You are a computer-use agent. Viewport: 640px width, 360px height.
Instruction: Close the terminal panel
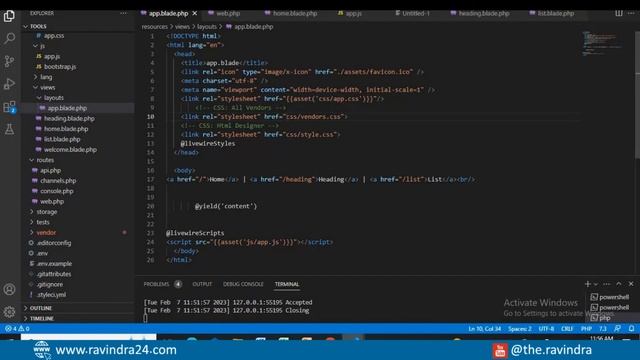tap(631, 284)
